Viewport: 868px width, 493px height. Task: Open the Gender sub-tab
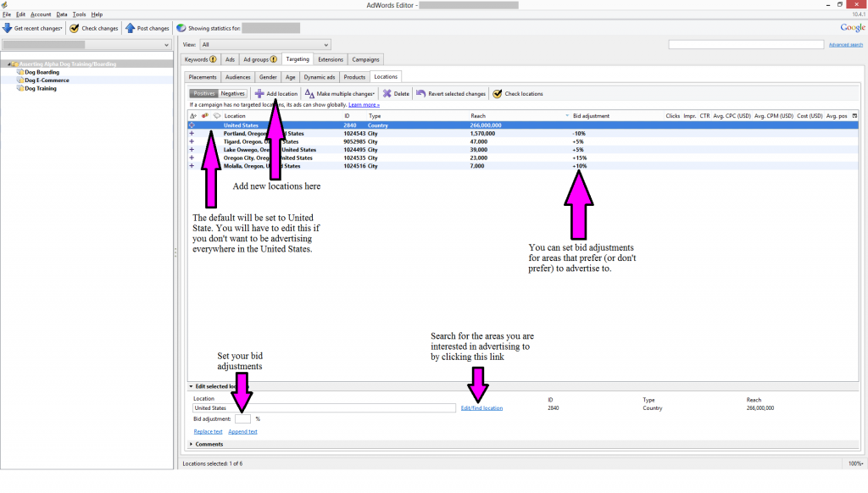point(268,77)
